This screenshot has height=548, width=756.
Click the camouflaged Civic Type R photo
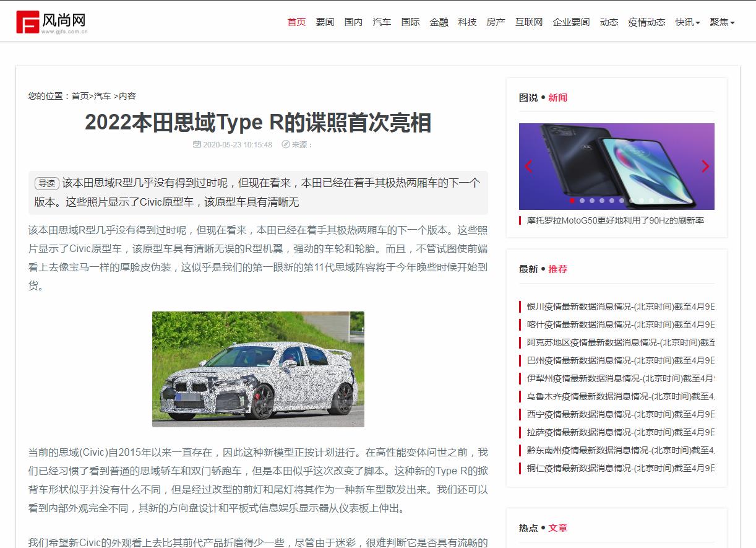(258, 369)
